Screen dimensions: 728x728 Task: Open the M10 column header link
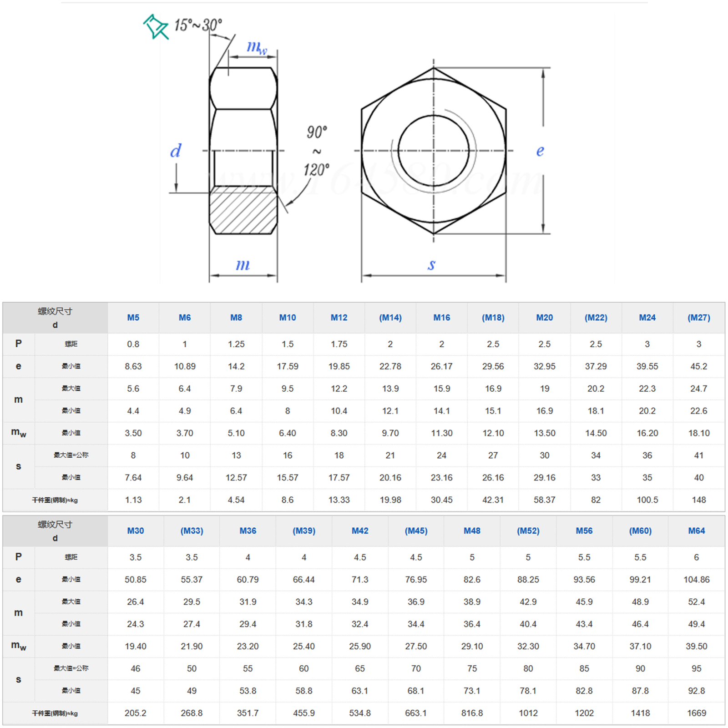click(288, 318)
